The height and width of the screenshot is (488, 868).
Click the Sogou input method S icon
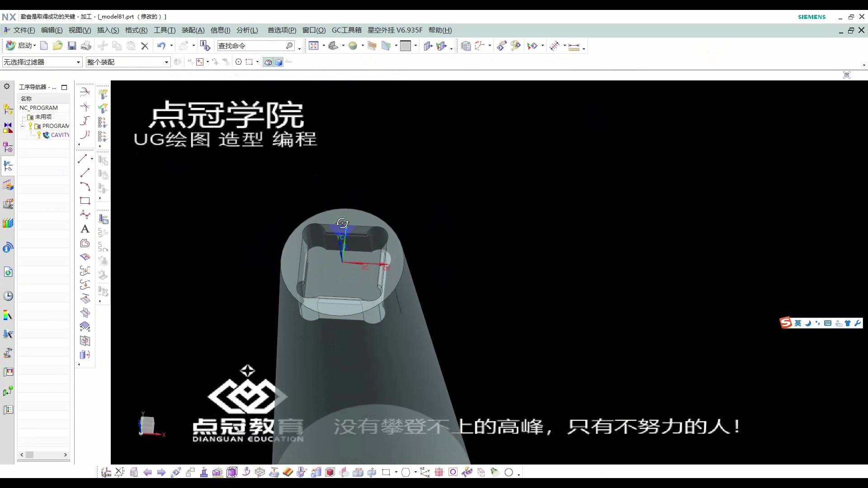click(x=786, y=323)
